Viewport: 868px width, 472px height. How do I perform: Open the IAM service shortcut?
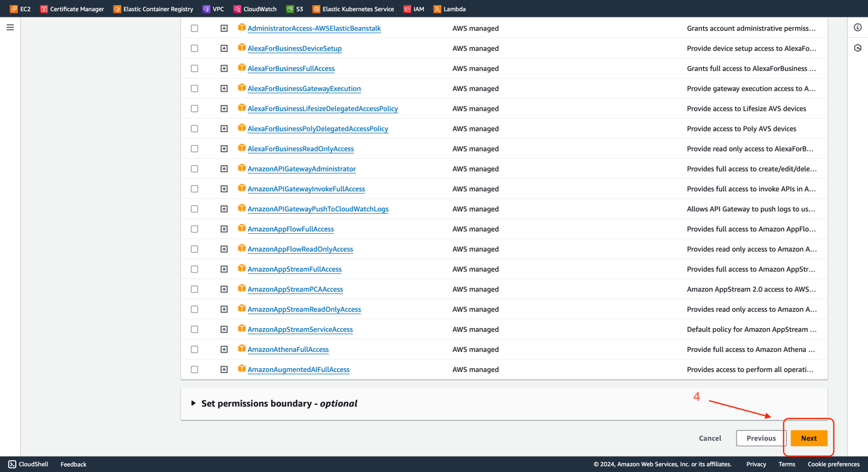pos(413,9)
